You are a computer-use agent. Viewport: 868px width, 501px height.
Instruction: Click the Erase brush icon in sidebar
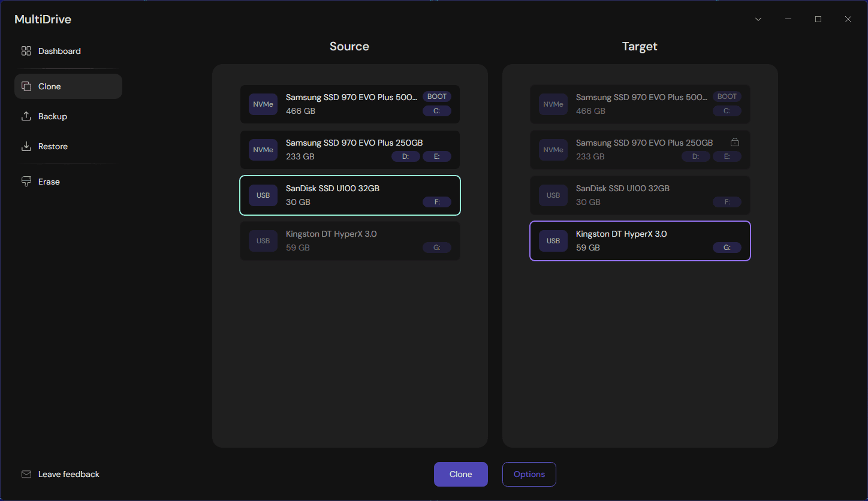click(26, 181)
